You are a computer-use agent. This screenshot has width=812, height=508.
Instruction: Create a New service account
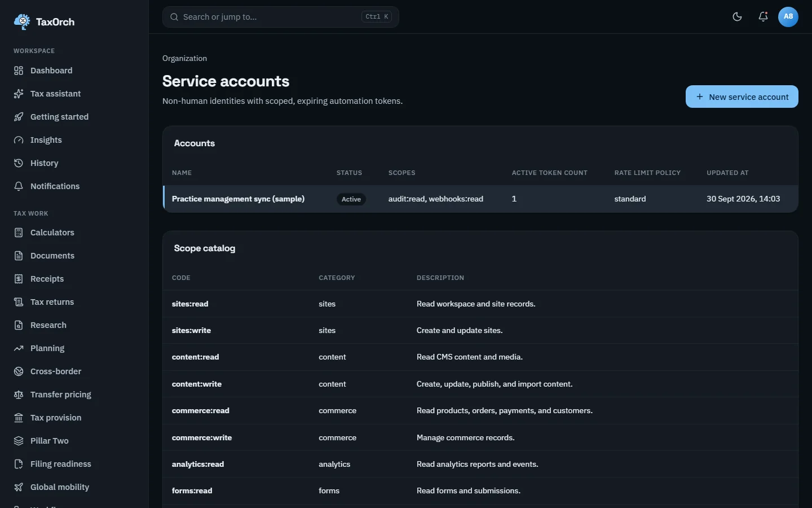(742, 97)
